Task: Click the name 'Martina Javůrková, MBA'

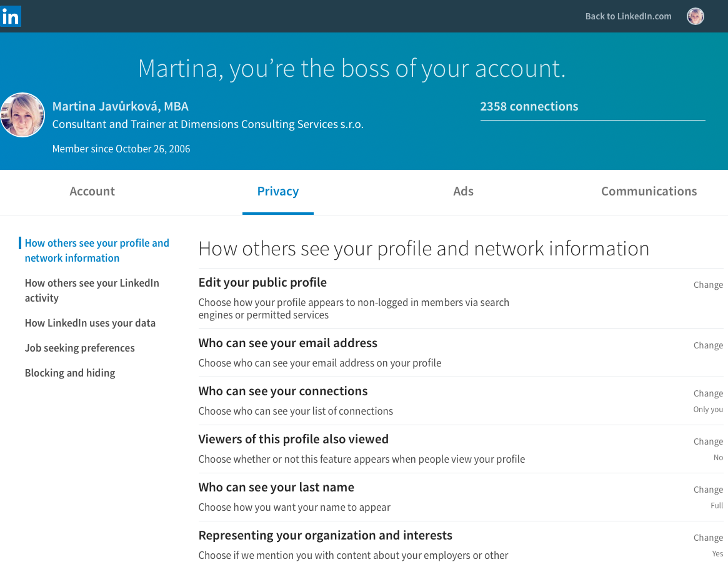Action: [x=120, y=106]
